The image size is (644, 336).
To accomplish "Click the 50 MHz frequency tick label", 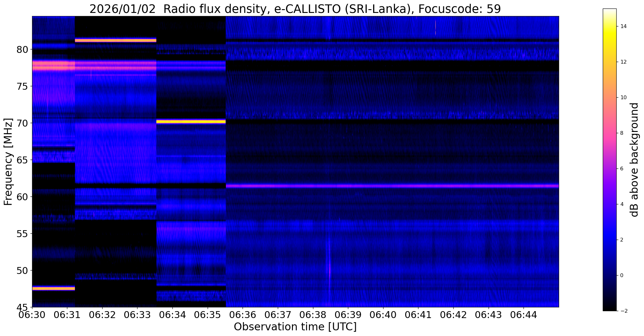I will (x=22, y=271).
